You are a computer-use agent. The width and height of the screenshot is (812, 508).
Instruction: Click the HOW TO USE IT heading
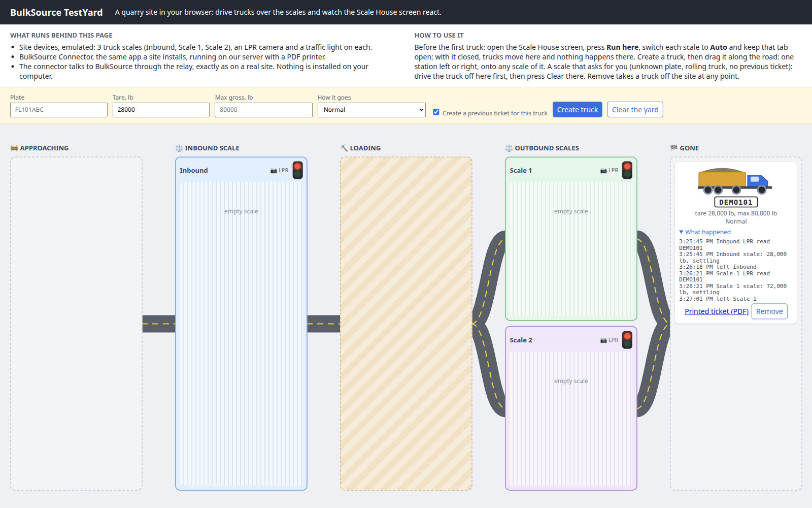click(439, 36)
